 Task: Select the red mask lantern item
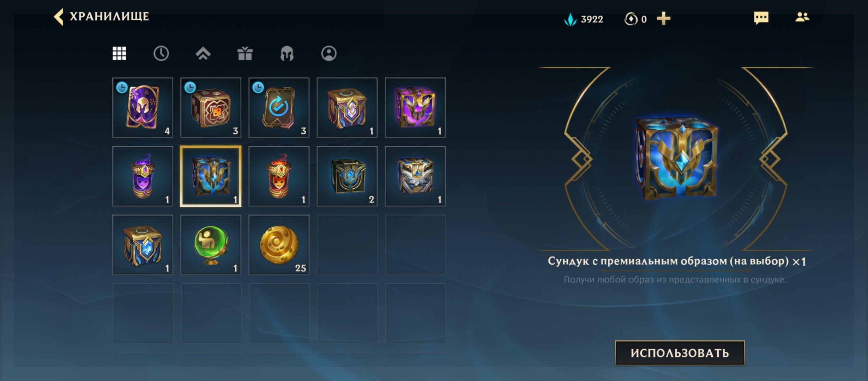pos(279,176)
